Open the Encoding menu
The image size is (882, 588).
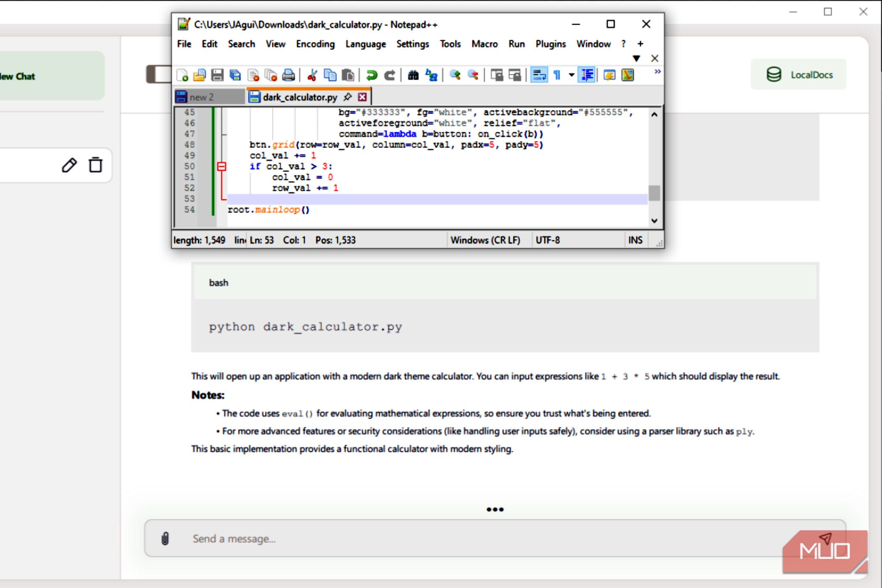[315, 44]
